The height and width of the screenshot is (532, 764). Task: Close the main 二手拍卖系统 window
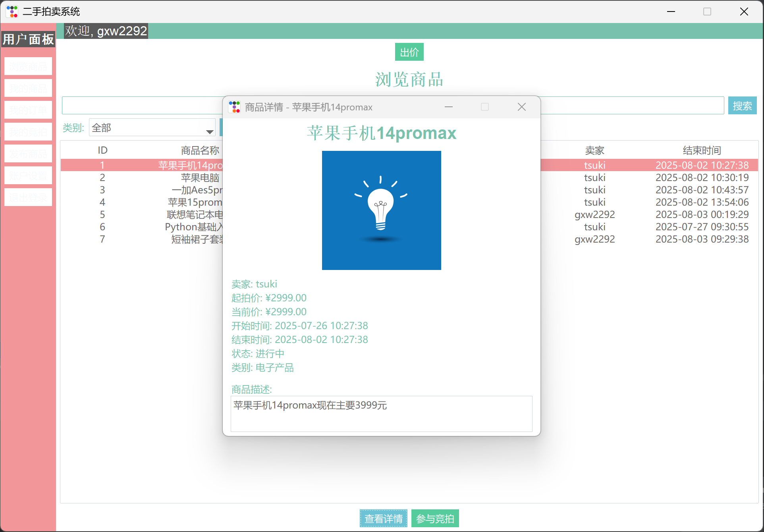(x=744, y=12)
